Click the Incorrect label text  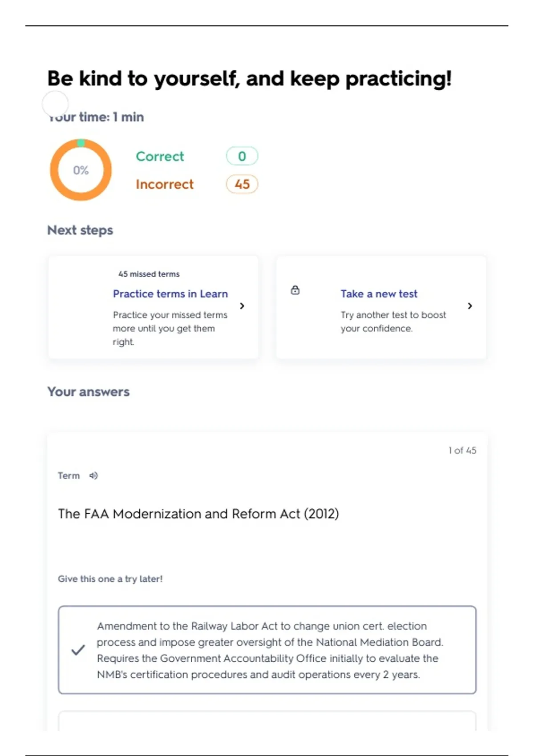pos(165,184)
